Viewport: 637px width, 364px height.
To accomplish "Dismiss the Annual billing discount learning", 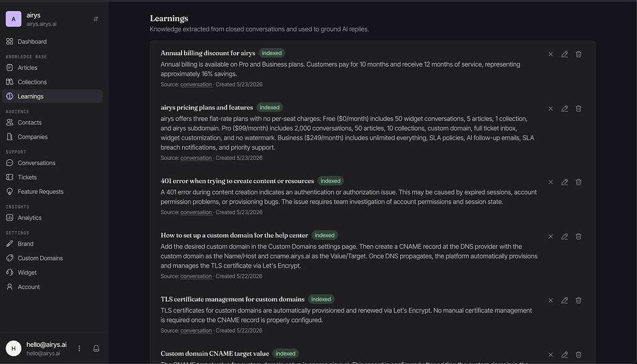I will 551,55.
